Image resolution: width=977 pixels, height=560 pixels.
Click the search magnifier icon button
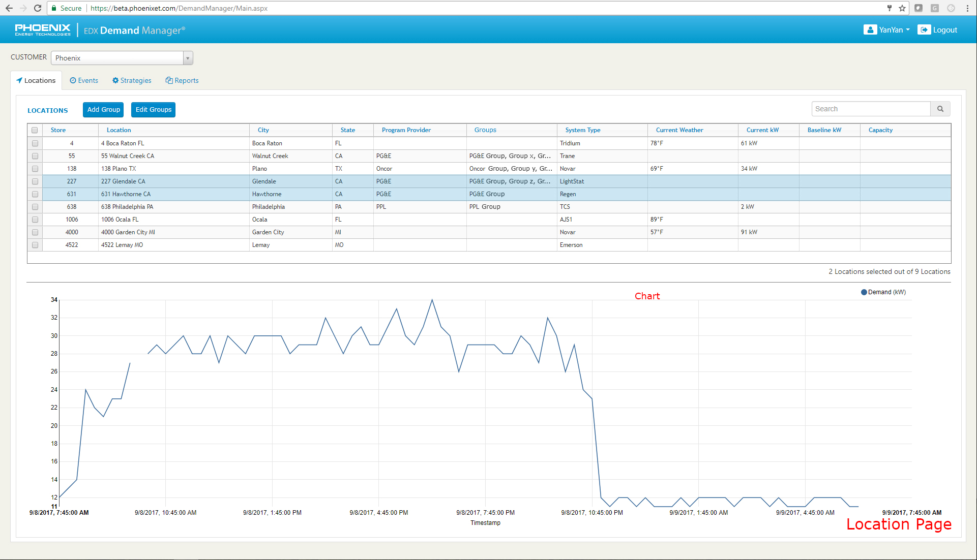click(x=940, y=109)
